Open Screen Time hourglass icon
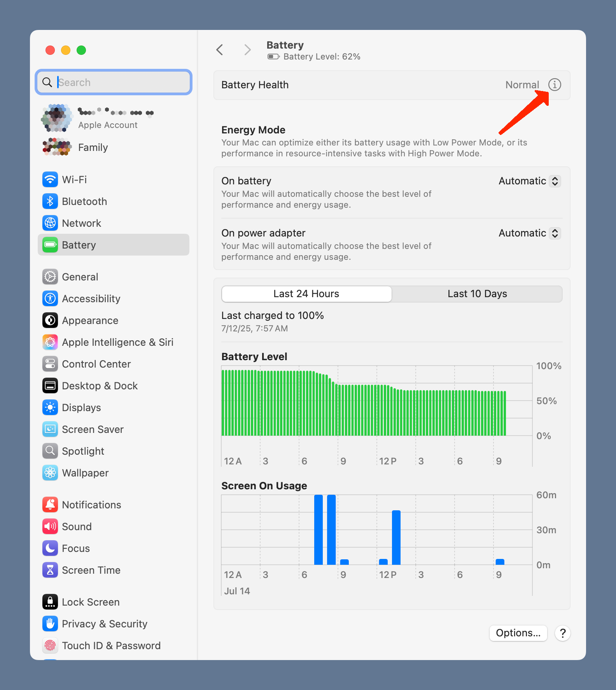 [x=50, y=570]
